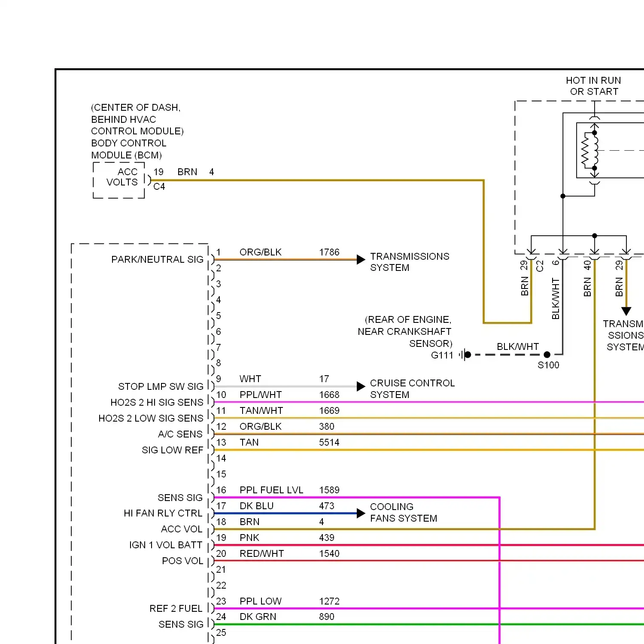Click circuit number '890'
Viewport: 644px width, 644px height.
coord(327,617)
